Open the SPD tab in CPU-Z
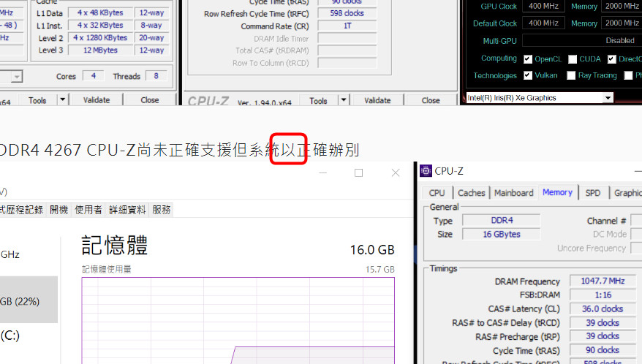 tap(593, 193)
